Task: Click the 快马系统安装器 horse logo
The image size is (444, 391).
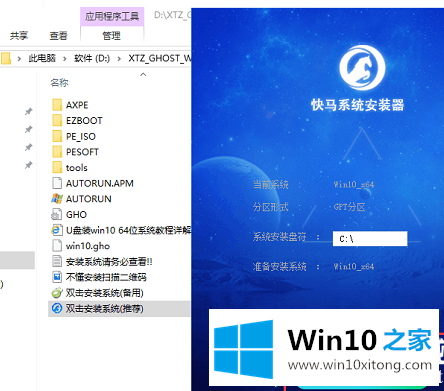Action: coord(362,68)
